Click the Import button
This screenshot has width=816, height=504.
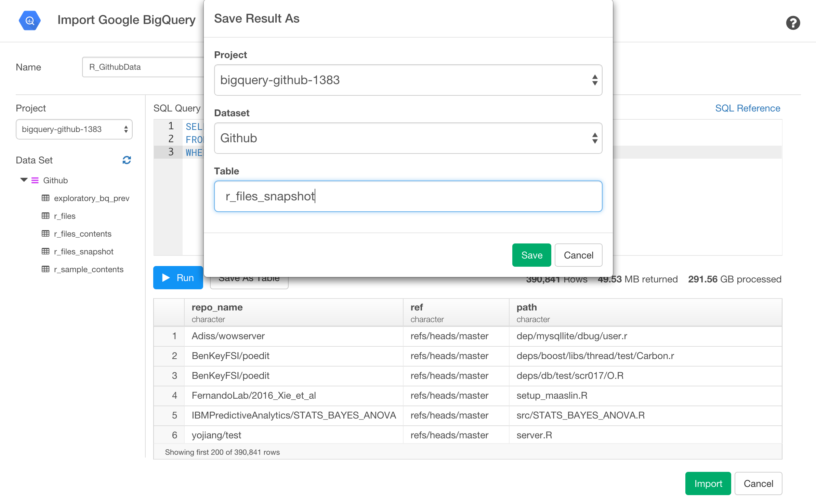(x=708, y=483)
